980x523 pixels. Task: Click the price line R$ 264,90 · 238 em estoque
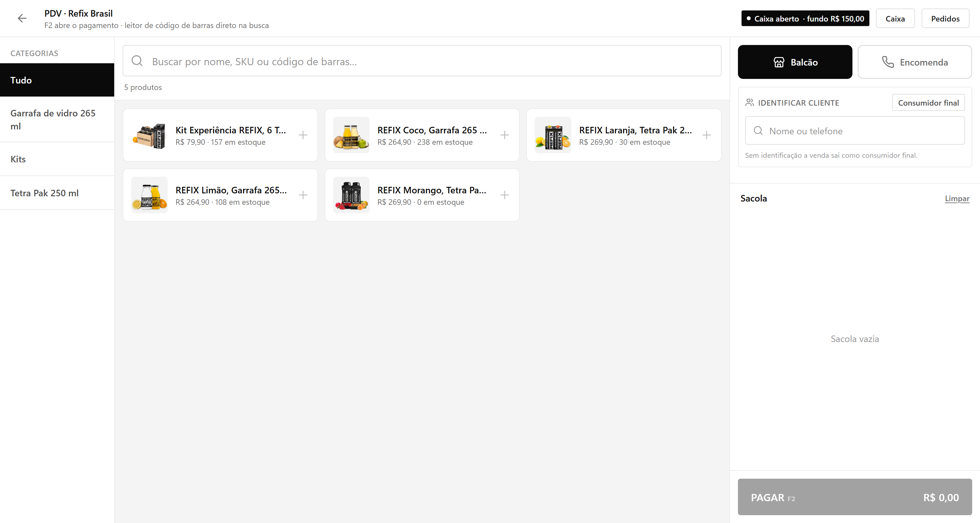pos(425,142)
